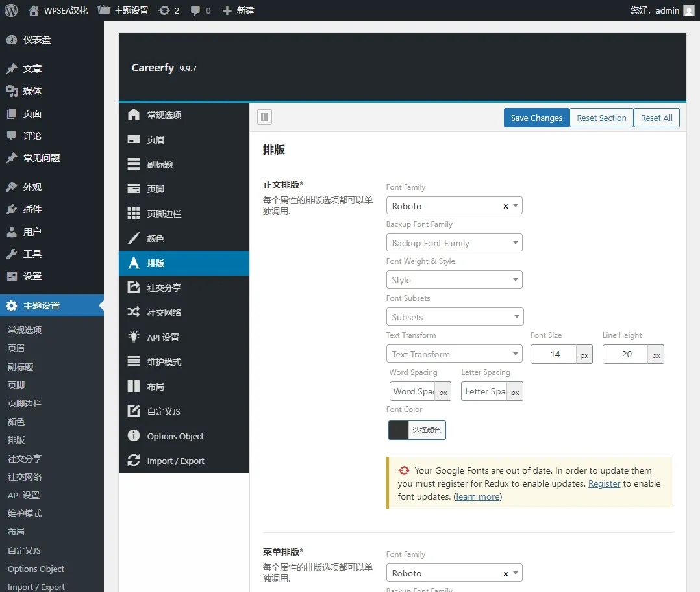Open the 社交分享 share icon section

tap(134, 288)
